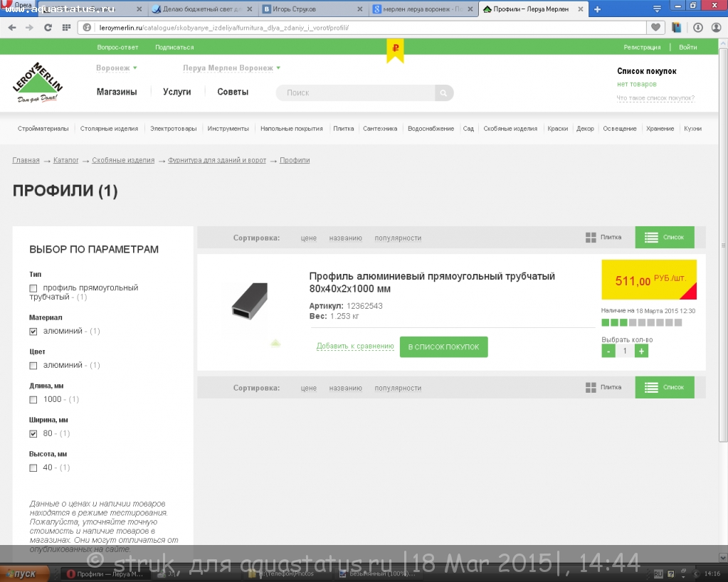Click the site info icon in address bar
728x582 pixels.
87,28
